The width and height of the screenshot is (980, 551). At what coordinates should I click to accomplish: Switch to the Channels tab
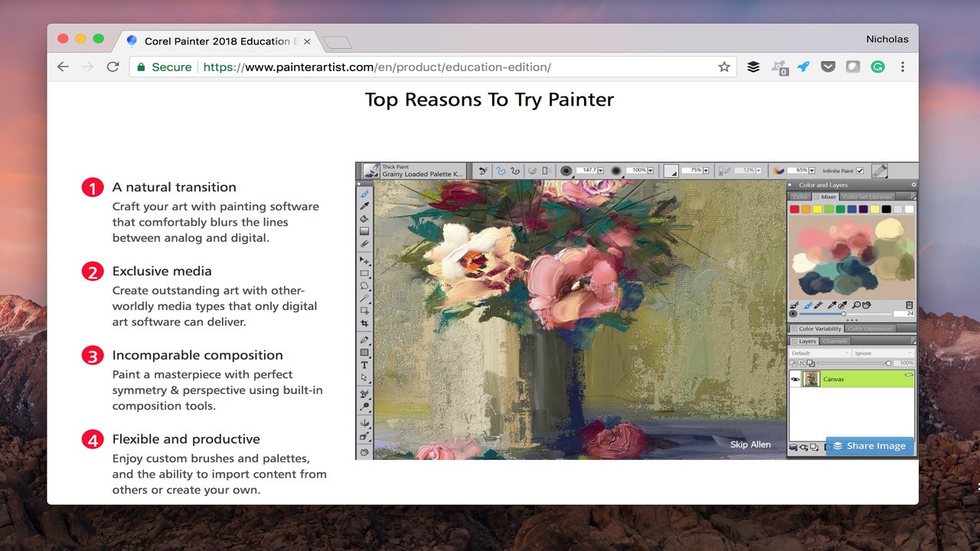click(835, 341)
